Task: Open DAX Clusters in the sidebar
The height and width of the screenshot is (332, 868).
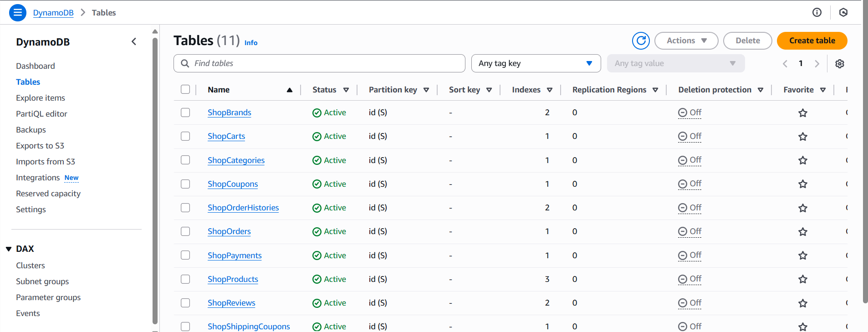Action: 31,266
